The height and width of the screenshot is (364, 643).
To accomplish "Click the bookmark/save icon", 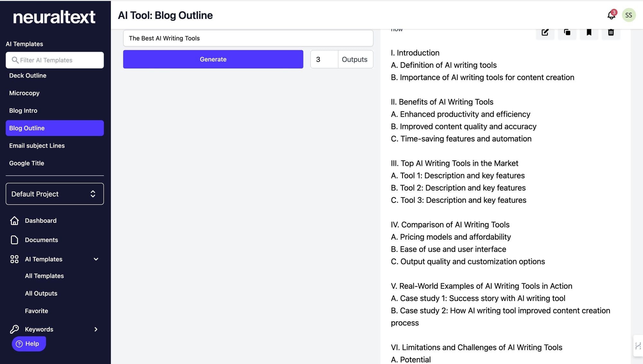I will click(589, 32).
